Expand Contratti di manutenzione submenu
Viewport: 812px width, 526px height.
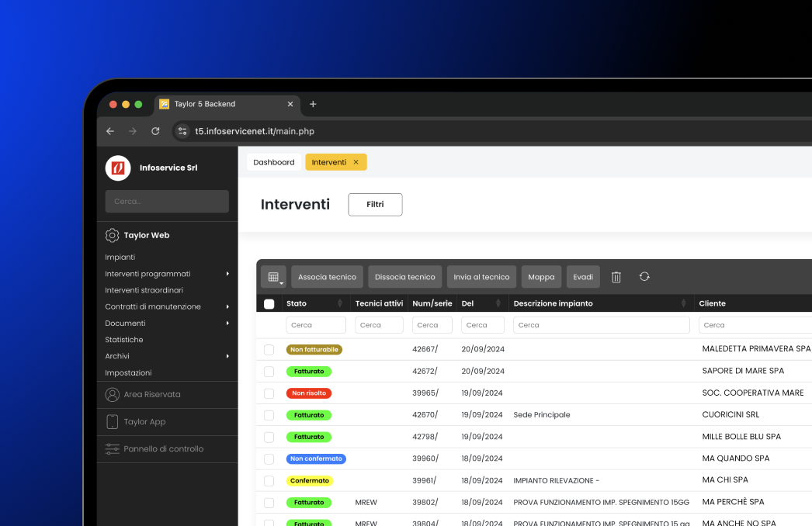(227, 306)
